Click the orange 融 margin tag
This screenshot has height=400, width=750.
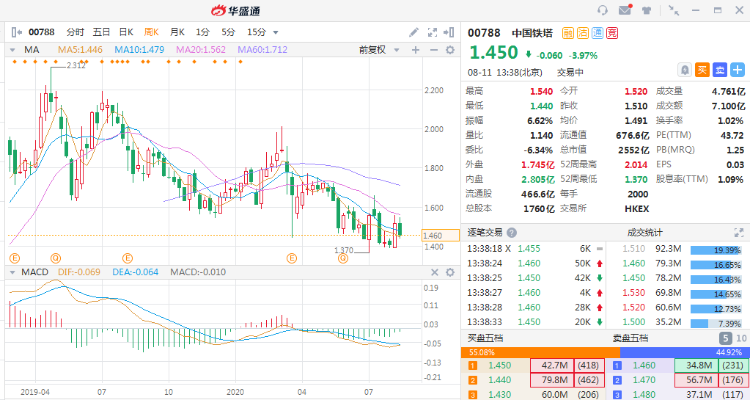[x=568, y=33]
